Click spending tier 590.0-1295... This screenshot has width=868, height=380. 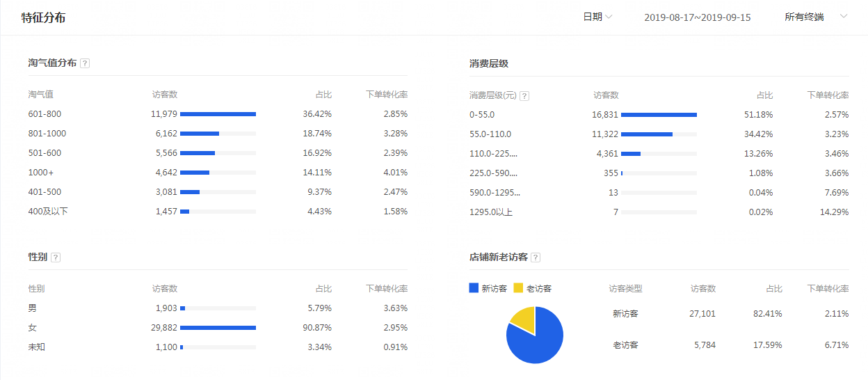(495, 193)
